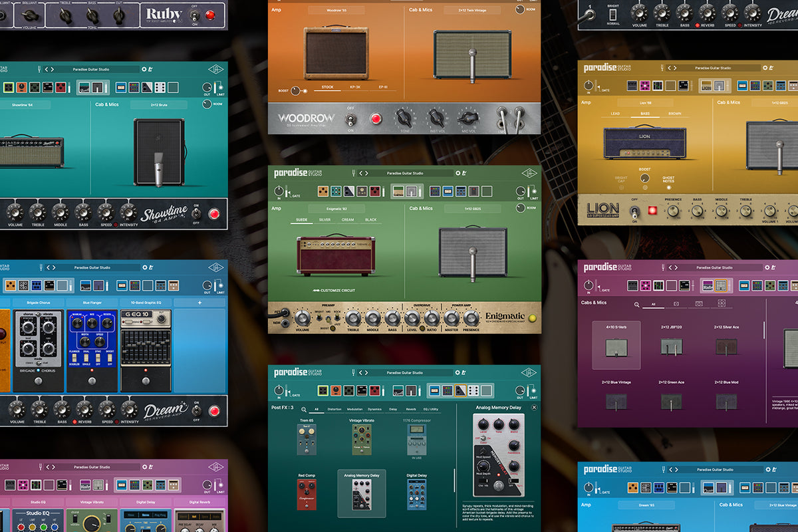The width and height of the screenshot is (798, 532).
Task: Select the LEAD tab in Lion window
Action: point(615,114)
